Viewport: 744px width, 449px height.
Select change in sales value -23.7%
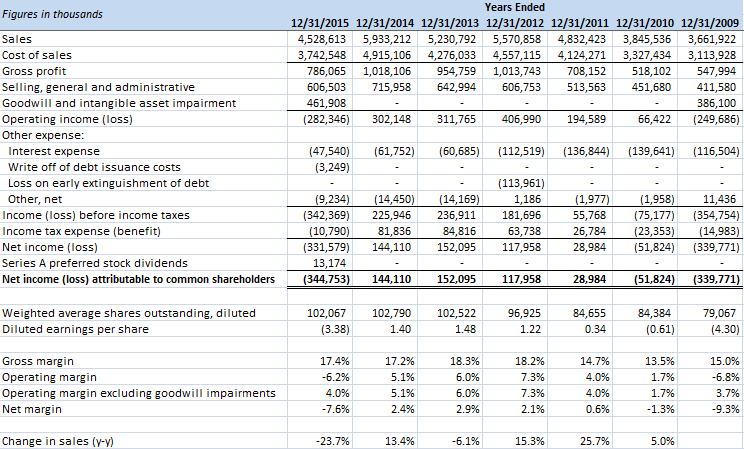coord(333,441)
